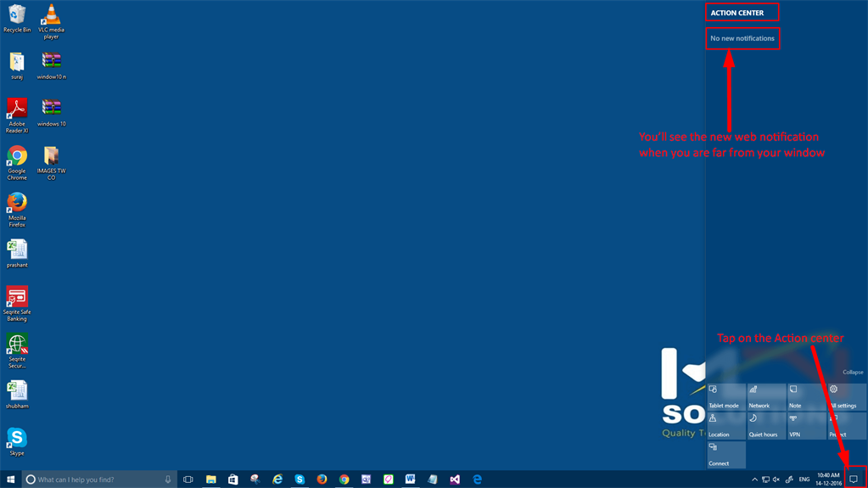Select the Seqrite Secur... desktop shortcut
This screenshot has height=488, width=868.
pos(17,351)
